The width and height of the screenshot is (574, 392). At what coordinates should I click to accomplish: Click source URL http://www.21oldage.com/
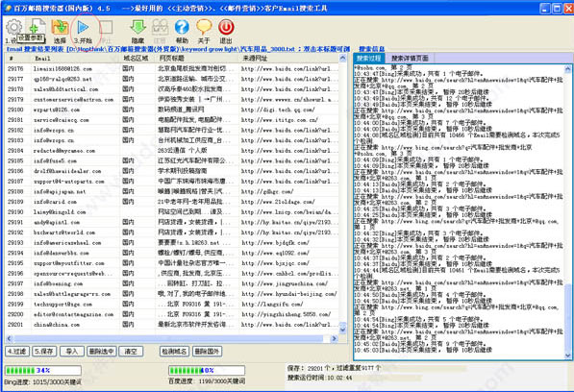[278, 202]
